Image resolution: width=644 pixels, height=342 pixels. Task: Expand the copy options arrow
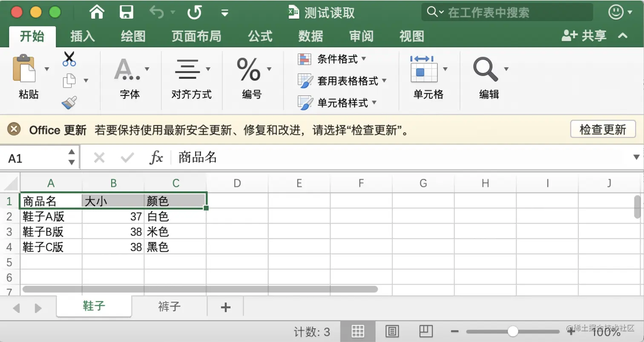click(86, 80)
